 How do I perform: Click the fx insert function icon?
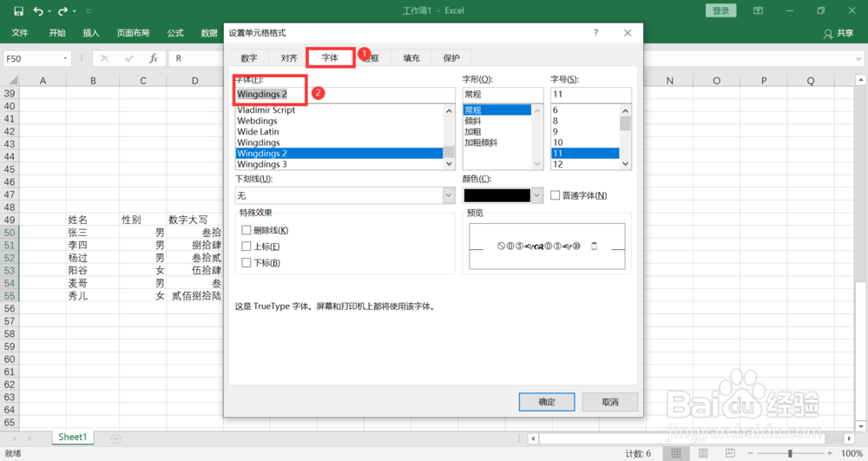(154, 58)
